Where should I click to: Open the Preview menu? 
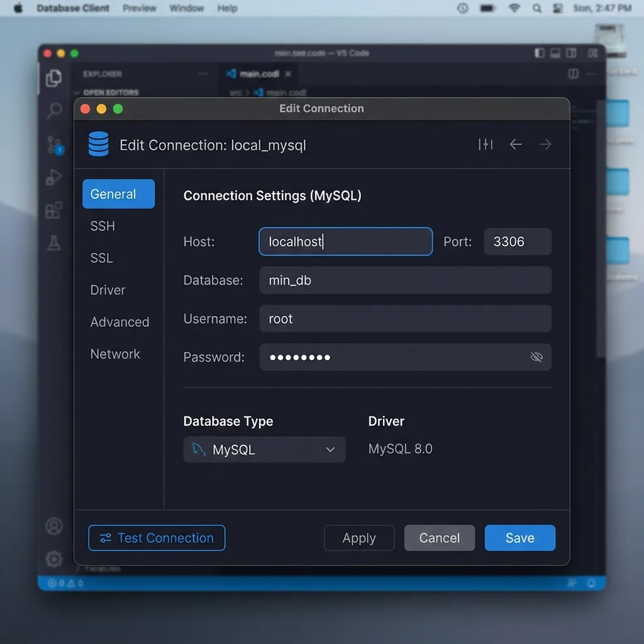(139, 8)
